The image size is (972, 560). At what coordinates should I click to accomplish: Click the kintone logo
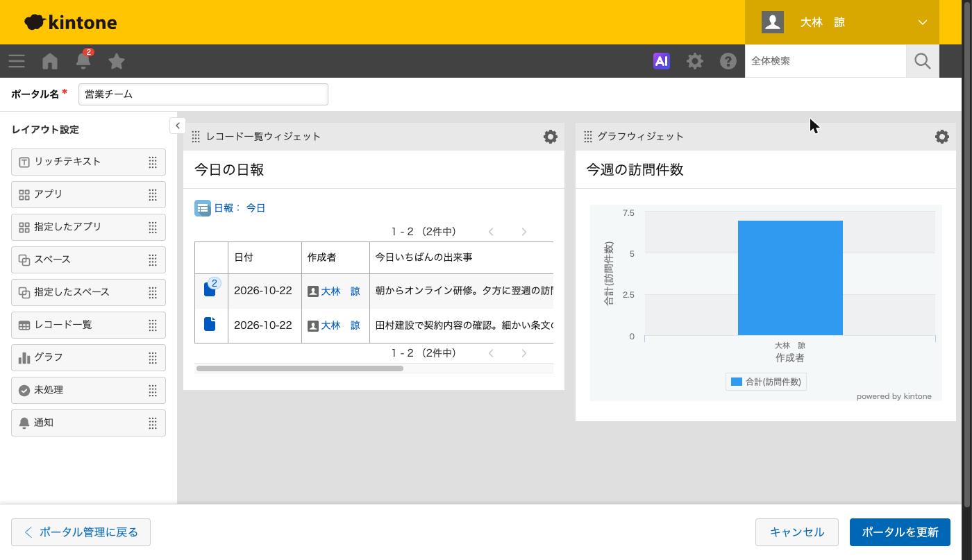tap(70, 22)
